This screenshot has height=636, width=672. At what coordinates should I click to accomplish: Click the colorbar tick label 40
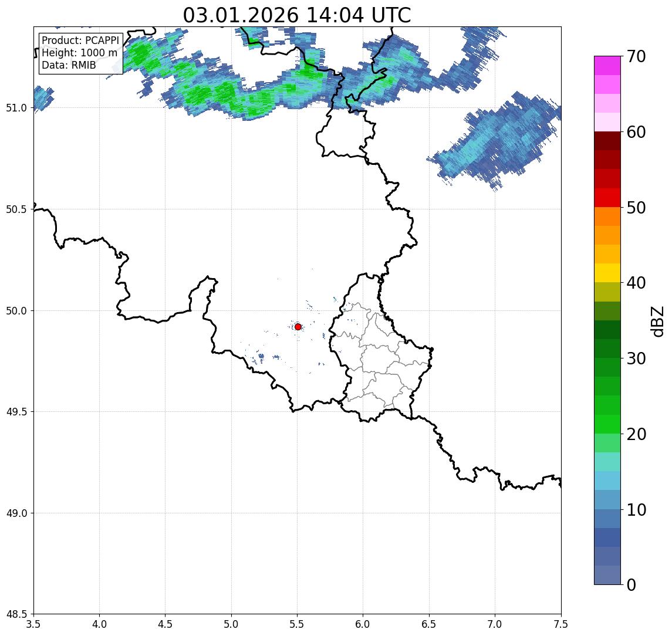[636, 283]
